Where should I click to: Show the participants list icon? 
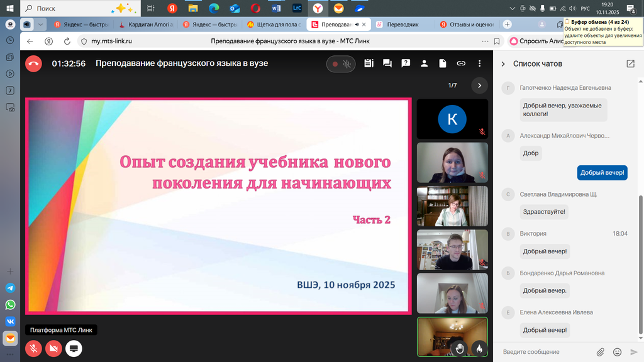[425, 63]
